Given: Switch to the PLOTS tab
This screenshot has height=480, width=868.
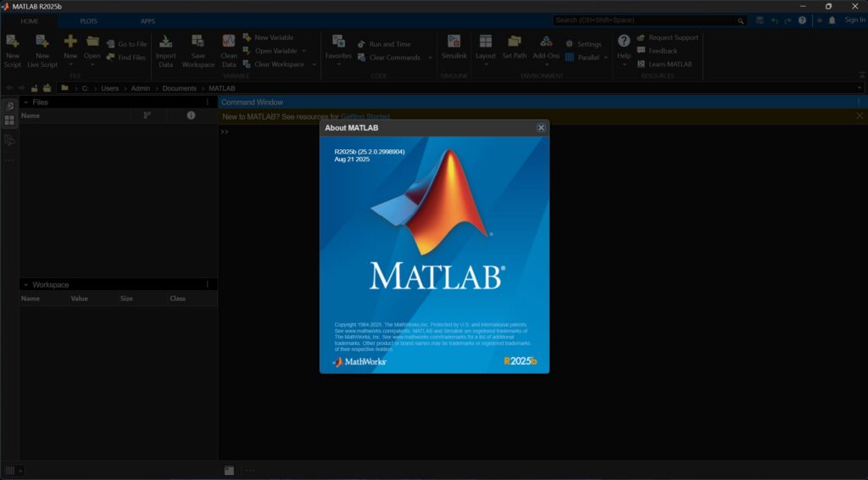Looking at the screenshot, I should 88,21.
